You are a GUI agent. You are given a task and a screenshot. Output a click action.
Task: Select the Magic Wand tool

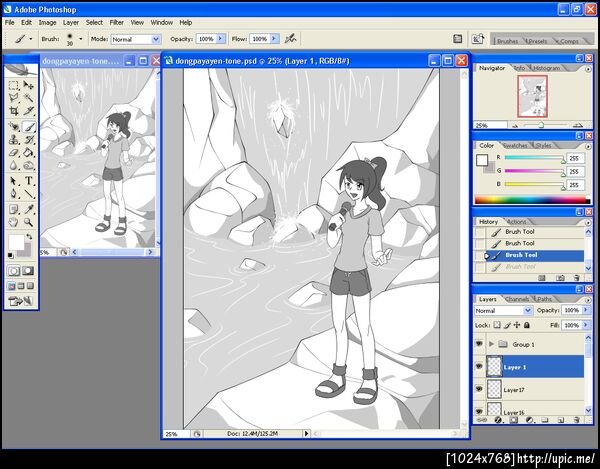coord(28,98)
